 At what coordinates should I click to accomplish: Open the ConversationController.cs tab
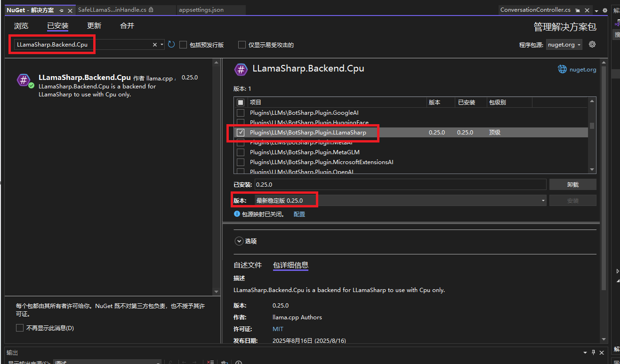click(x=535, y=10)
